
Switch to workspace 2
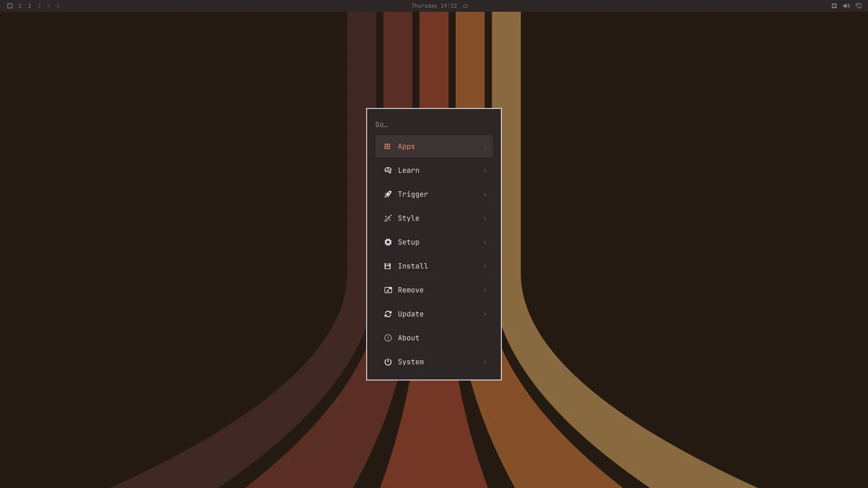click(x=29, y=6)
